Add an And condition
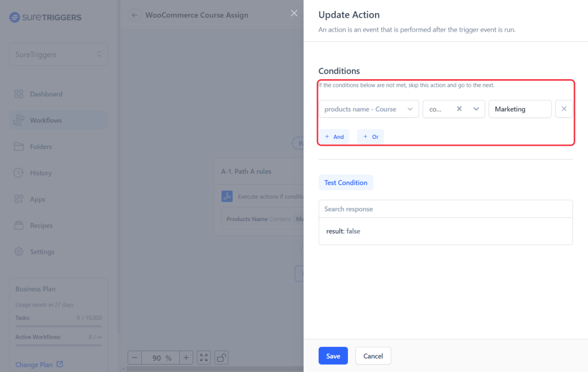Image resolution: width=588 pixels, height=372 pixels. pyautogui.click(x=334, y=137)
